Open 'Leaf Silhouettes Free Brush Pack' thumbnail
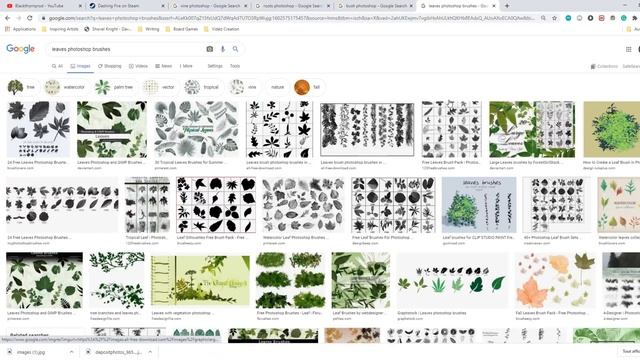Screen dimensions: 640x360 216,205
